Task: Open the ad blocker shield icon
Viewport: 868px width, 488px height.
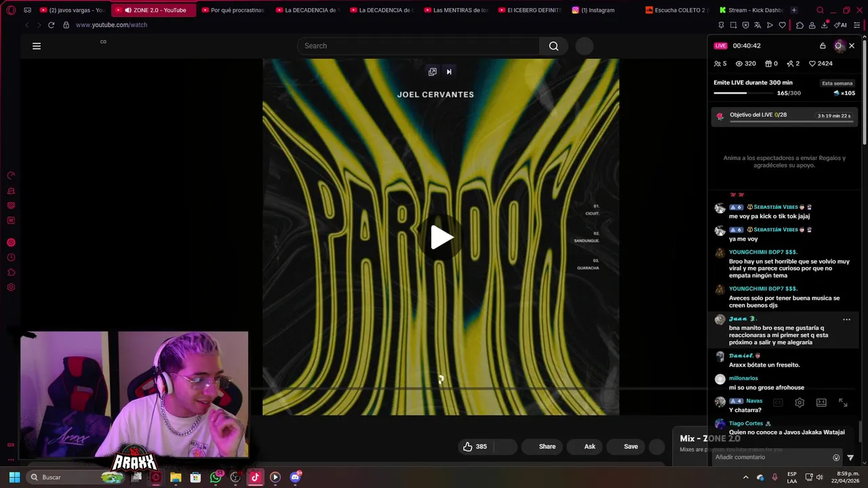Action: pyautogui.click(x=745, y=25)
